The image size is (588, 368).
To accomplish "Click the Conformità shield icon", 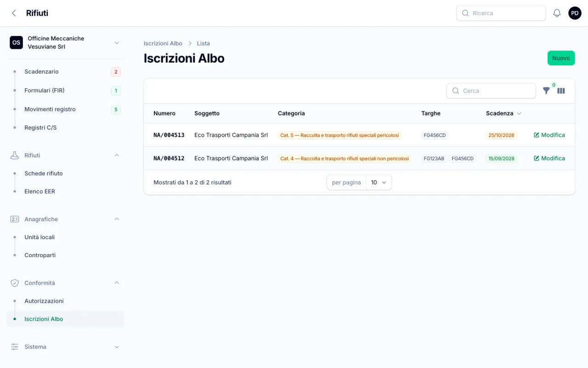I will coord(15,283).
